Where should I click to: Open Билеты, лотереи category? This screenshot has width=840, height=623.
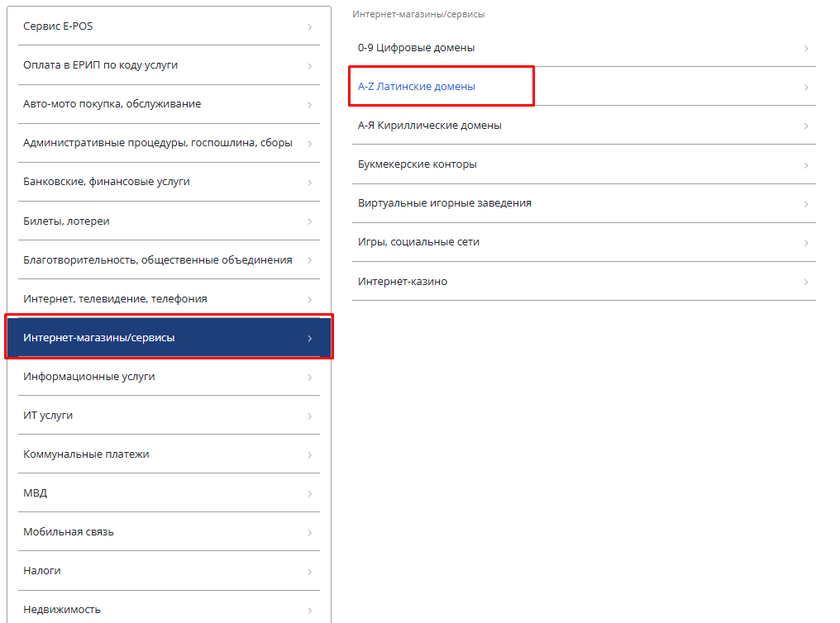tap(169, 221)
